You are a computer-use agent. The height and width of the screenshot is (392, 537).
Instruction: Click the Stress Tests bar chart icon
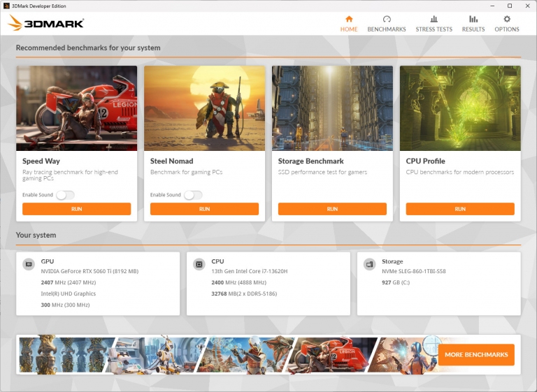click(434, 19)
